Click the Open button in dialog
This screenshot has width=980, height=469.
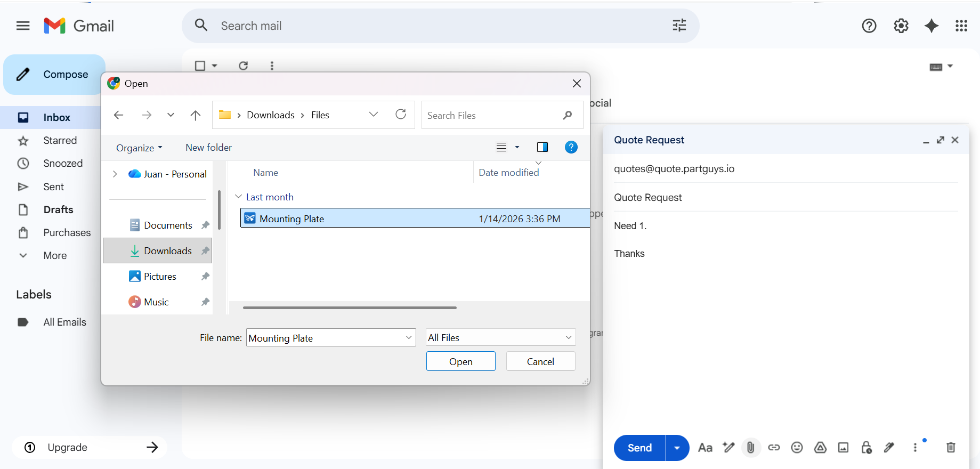(461, 361)
